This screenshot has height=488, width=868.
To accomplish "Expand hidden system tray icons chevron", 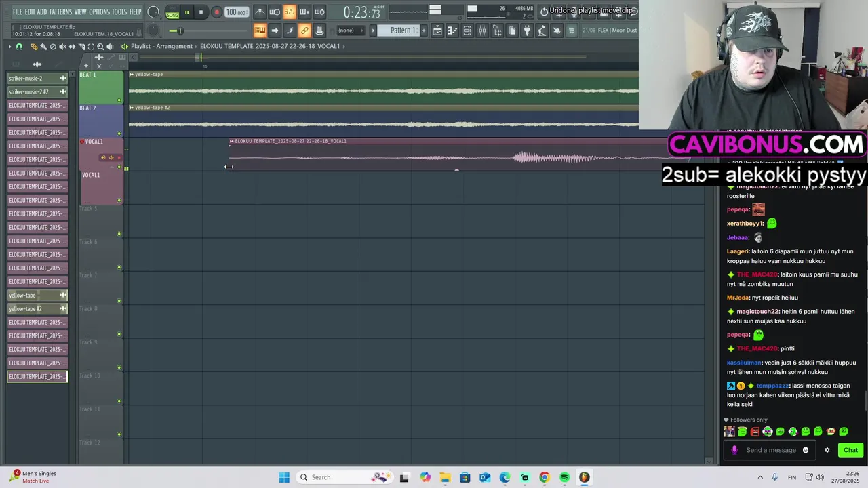I will (759, 477).
